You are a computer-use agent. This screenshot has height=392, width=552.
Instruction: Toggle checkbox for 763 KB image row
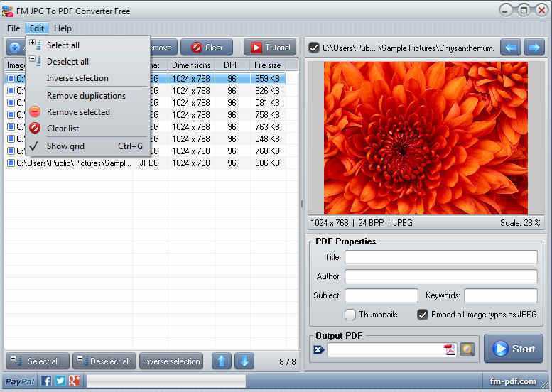11,126
